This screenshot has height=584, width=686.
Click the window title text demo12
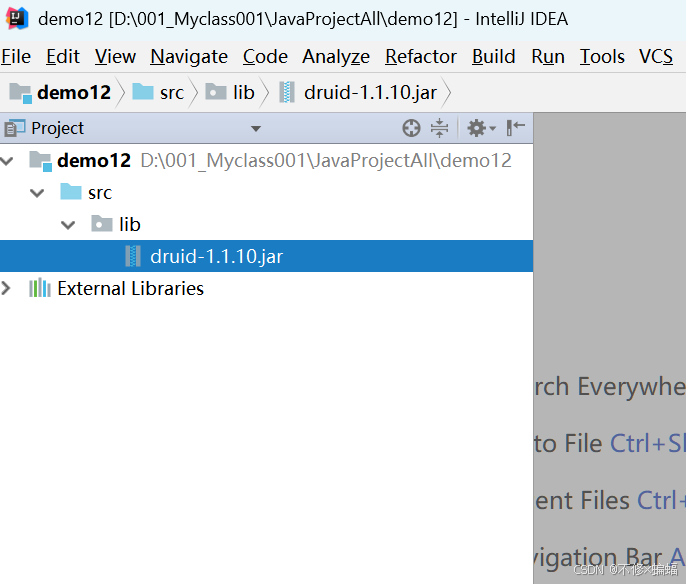(x=70, y=19)
